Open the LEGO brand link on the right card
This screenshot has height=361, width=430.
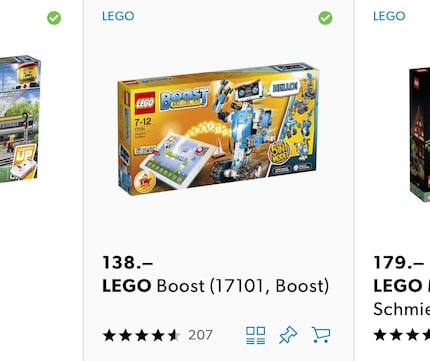pyautogui.click(x=389, y=16)
